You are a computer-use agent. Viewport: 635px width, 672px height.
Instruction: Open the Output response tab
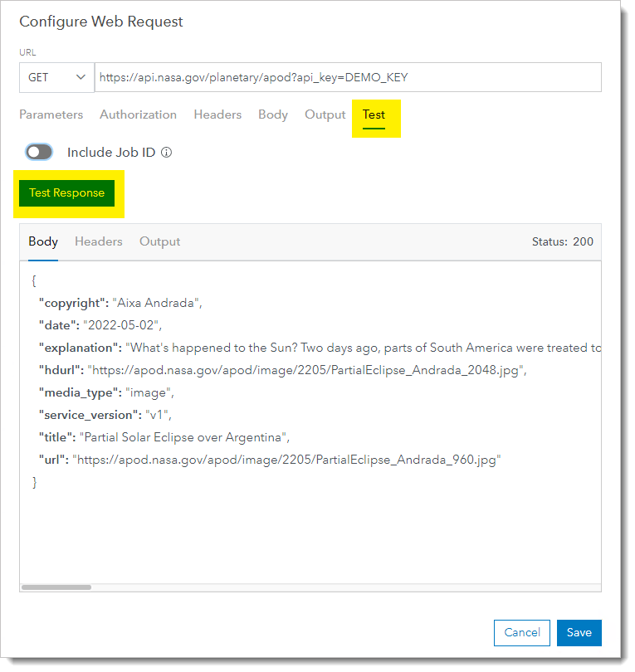click(159, 241)
